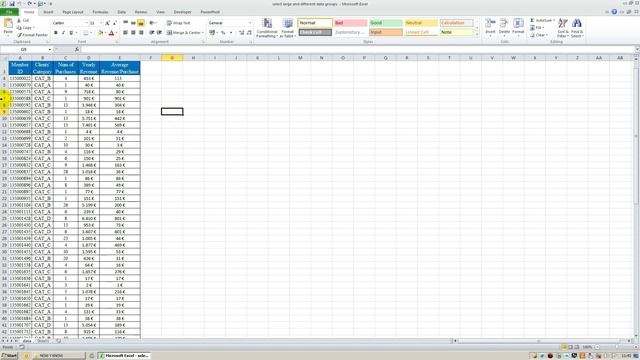Toggle Bold formatting
The image size is (640, 360).
point(56,33)
